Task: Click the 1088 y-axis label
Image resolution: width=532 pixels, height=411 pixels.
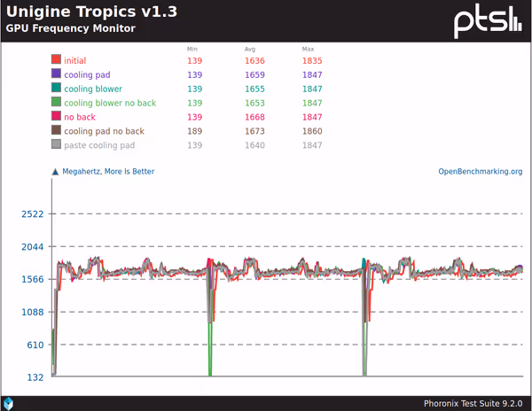Action: 33,312
